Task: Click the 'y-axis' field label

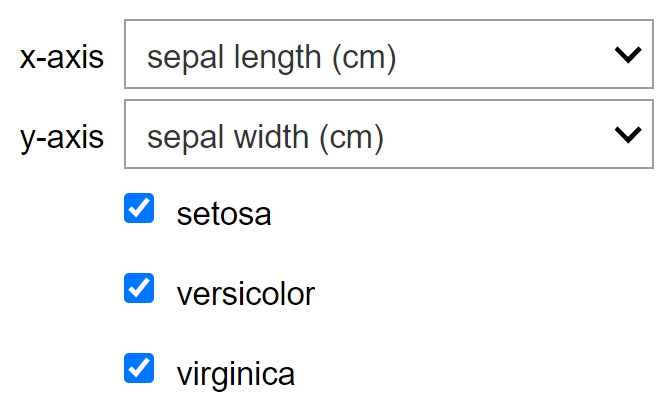Action: point(62,136)
